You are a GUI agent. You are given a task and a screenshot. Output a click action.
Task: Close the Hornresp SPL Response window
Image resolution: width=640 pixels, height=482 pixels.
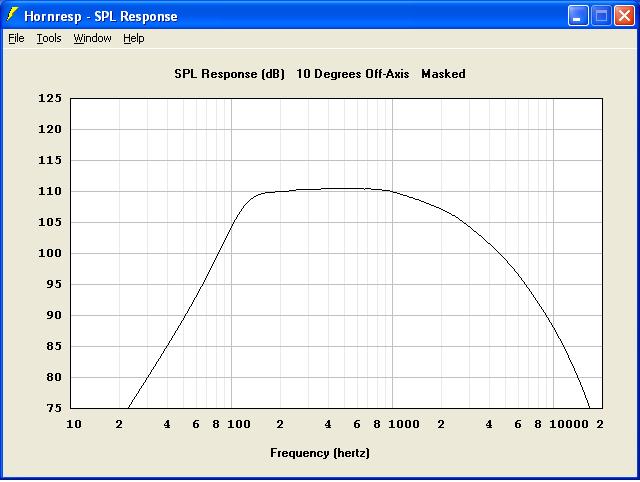624,16
